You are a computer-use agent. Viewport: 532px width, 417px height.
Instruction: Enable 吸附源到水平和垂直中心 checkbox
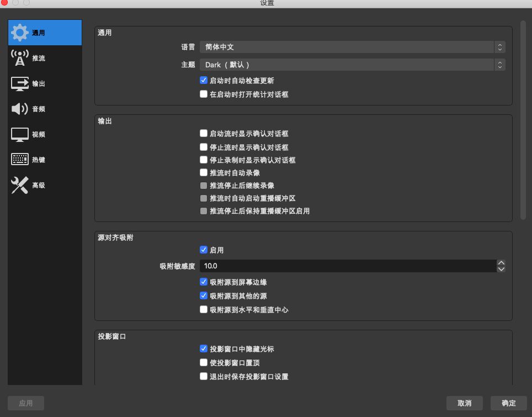coord(204,309)
